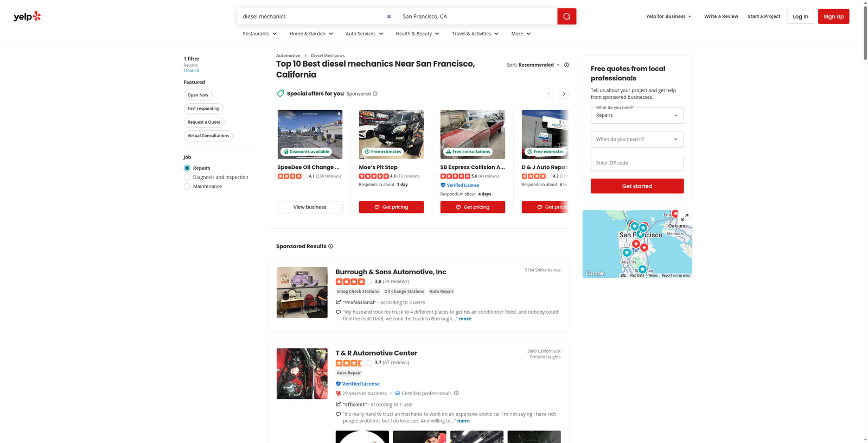Toggle the Open Now filter
Viewport: 868px width, 443px height.
(x=198, y=95)
